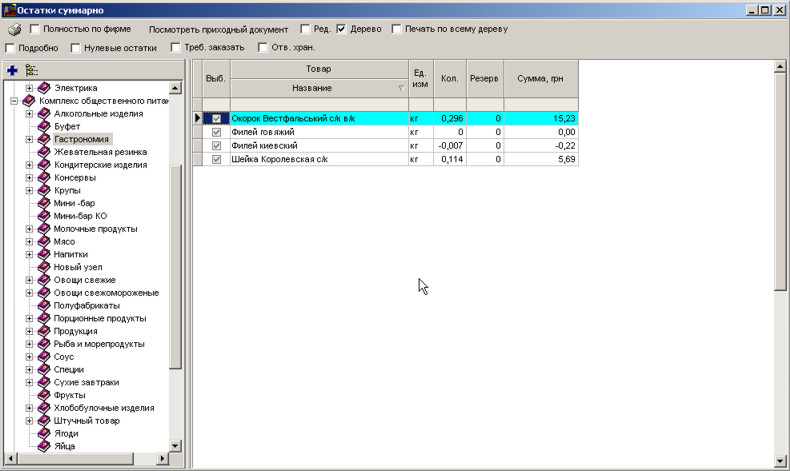Click the tree panel scroll down arrow
The width and height of the screenshot is (790, 471).
[x=176, y=446]
